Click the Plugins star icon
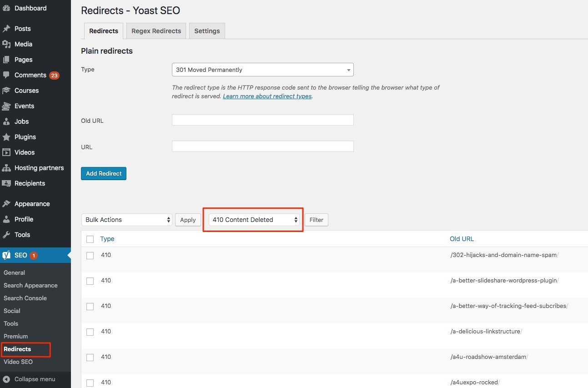The height and width of the screenshot is (388, 588). click(6, 137)
